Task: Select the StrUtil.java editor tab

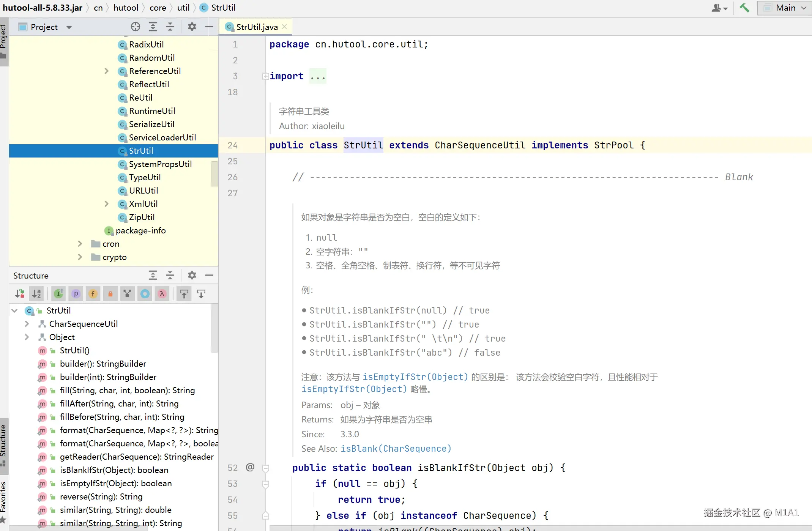Action: pyautogui.click(x=257, y=27)
